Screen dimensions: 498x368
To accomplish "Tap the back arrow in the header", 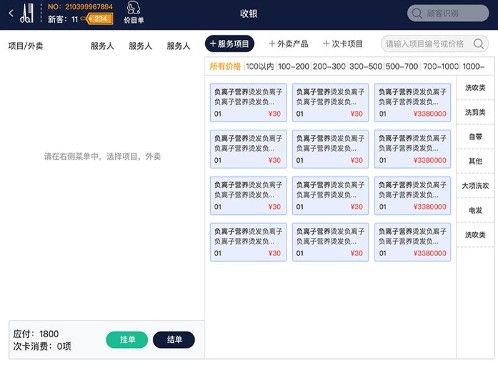I will [11, 13].
